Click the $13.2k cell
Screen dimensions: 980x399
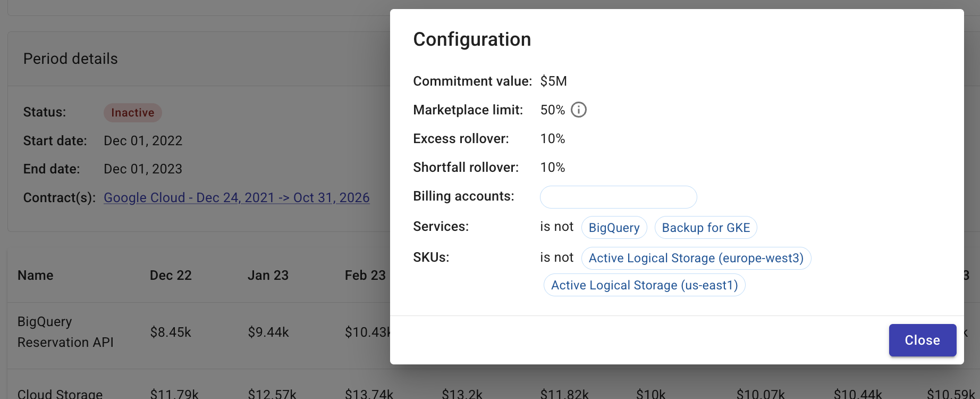point(462,394)
